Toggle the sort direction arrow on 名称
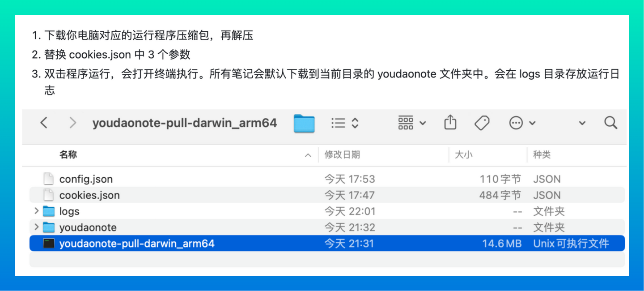 point(308,155)
